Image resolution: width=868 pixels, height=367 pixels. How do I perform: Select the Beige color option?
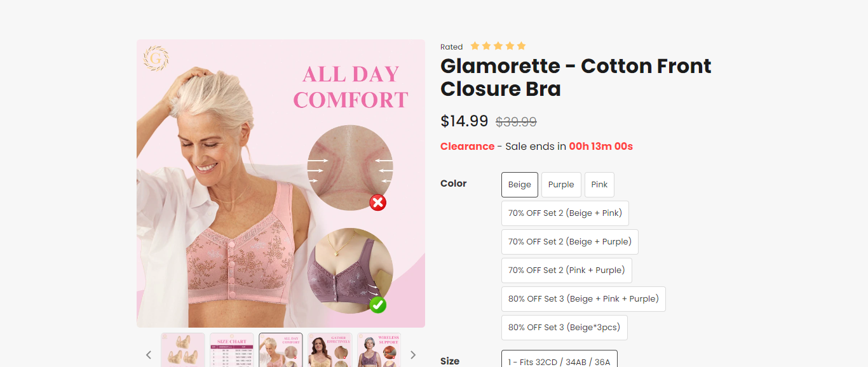[x=519, y=184]
